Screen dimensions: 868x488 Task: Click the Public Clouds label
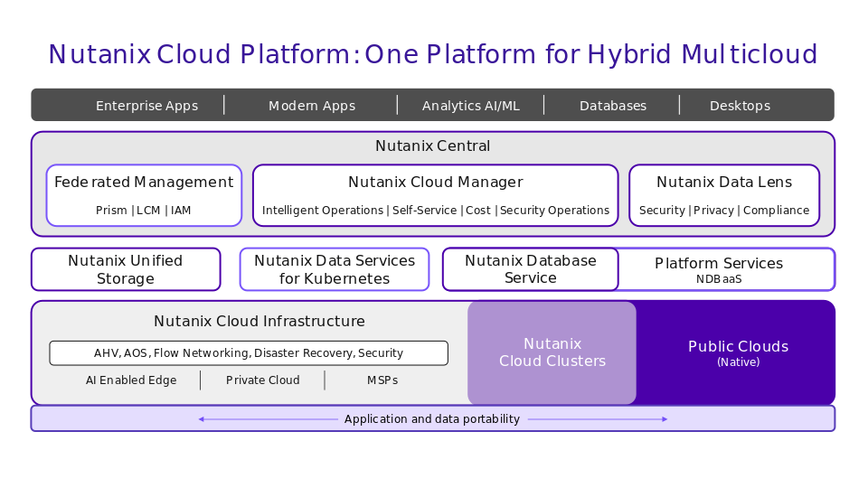click(x=738, y=346)
